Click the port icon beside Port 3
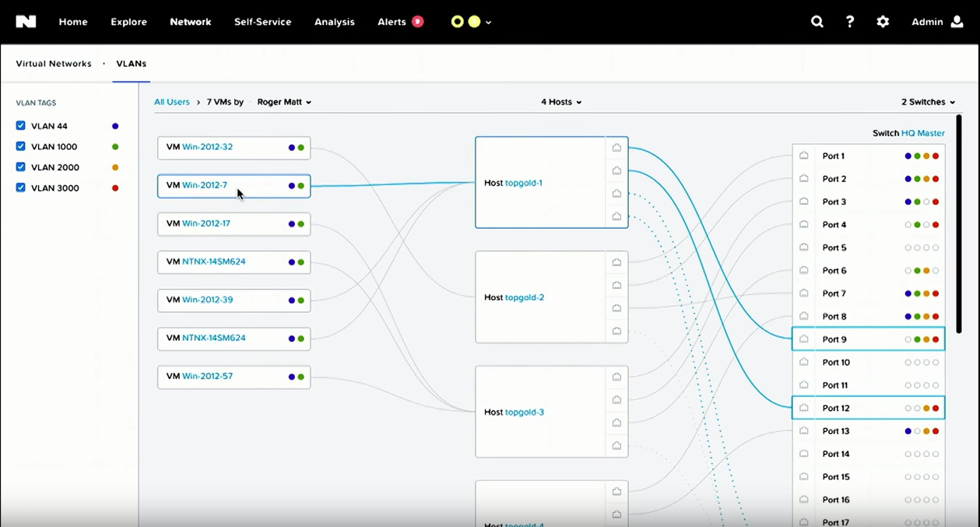 coord(804,202)
